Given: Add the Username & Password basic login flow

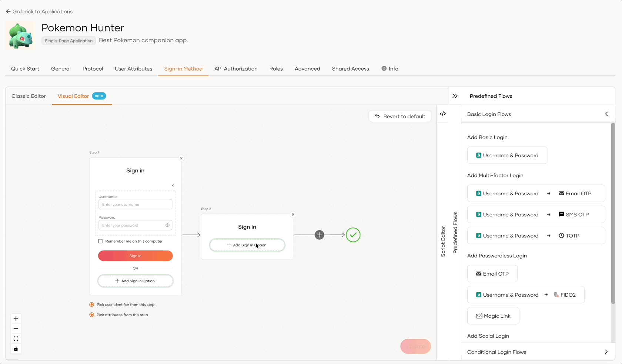Looking at the screenshot, I should coord(507,155).
